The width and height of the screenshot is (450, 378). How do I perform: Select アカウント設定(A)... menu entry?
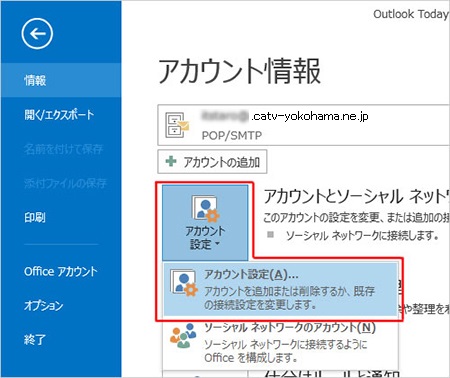[280, 289]
